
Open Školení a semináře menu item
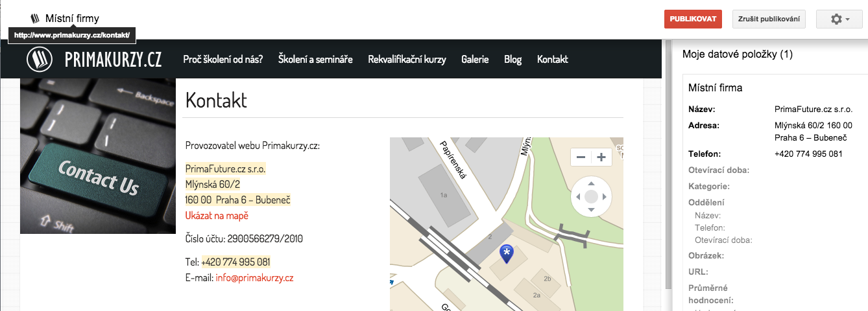point(315,59)
